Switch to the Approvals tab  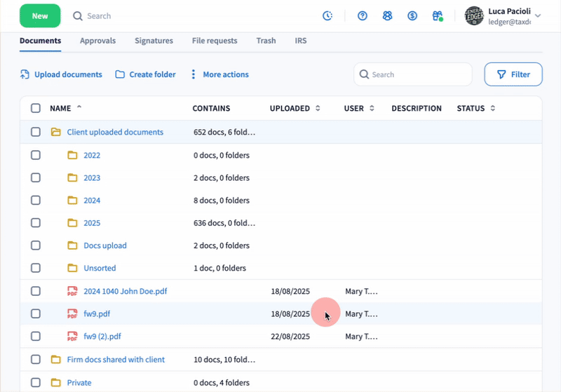tap(97, 41)
